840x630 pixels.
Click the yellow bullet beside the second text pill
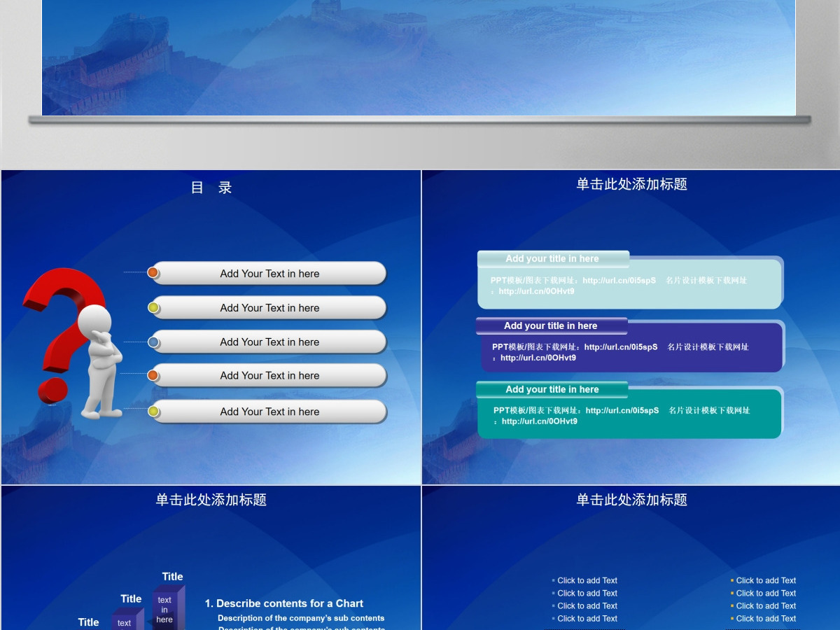pos(153,307)
